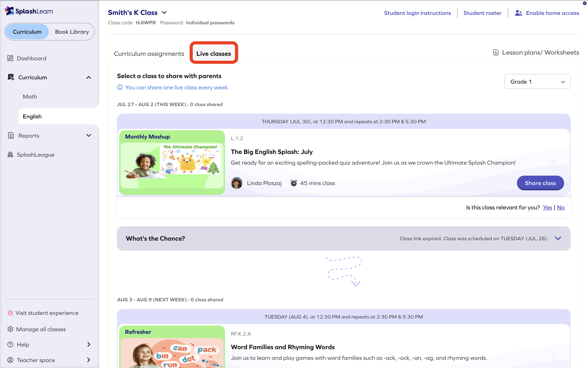Switch to Book Library mode
This screenshot has height=368, width=588.
click(x=72, y=32)
